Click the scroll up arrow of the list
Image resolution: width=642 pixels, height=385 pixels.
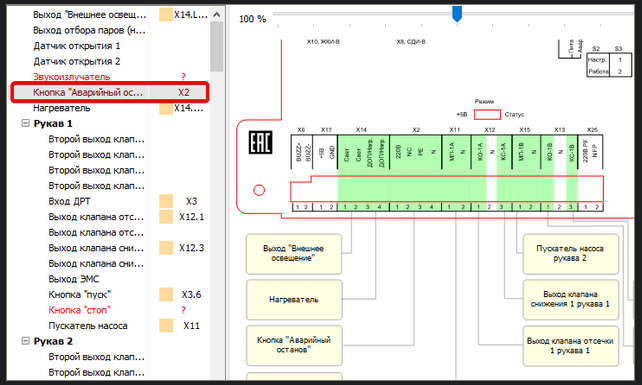pyautogui.click(x=217, y=15)
